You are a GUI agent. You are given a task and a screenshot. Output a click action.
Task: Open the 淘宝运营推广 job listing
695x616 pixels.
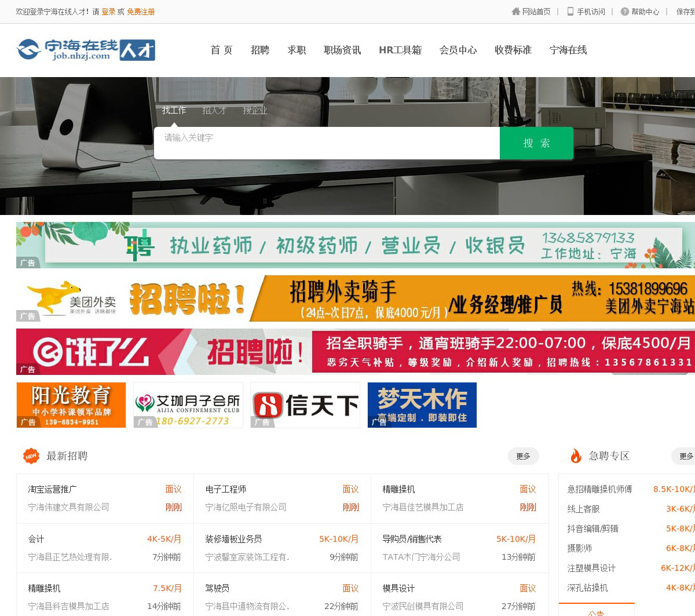pyautogui.click(x=52, y=489)
